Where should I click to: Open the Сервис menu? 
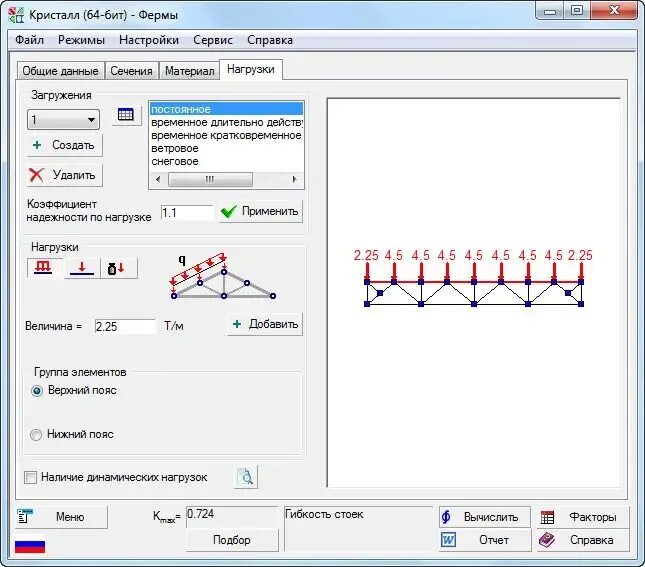point(213,40)
